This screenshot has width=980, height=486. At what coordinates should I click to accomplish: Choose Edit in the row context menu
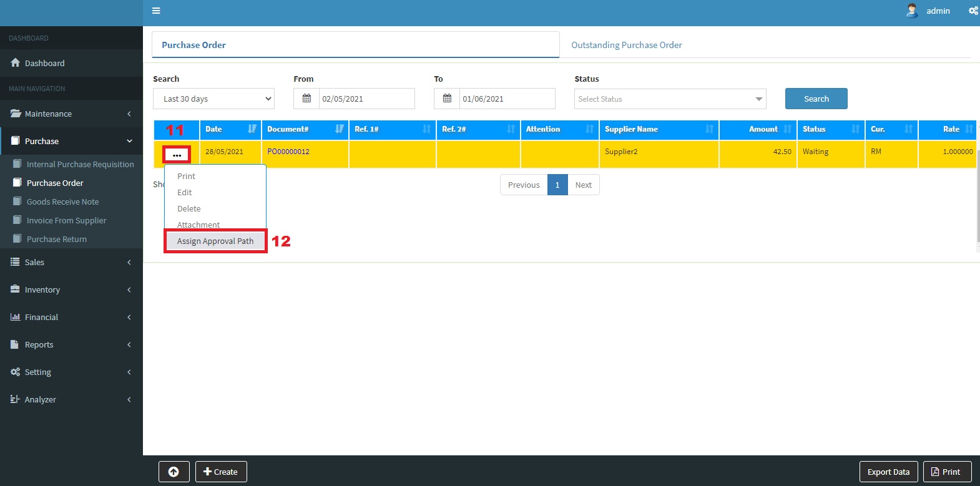pos(185,192)
